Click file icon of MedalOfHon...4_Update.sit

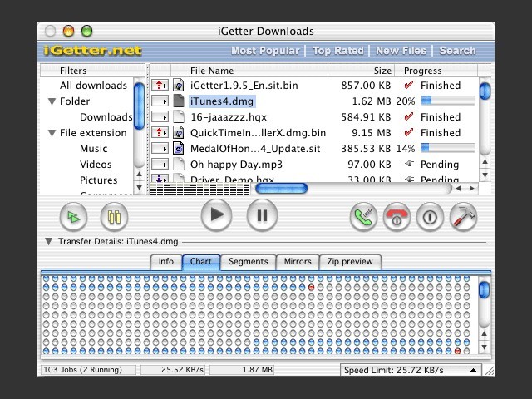tap(179, 148)
